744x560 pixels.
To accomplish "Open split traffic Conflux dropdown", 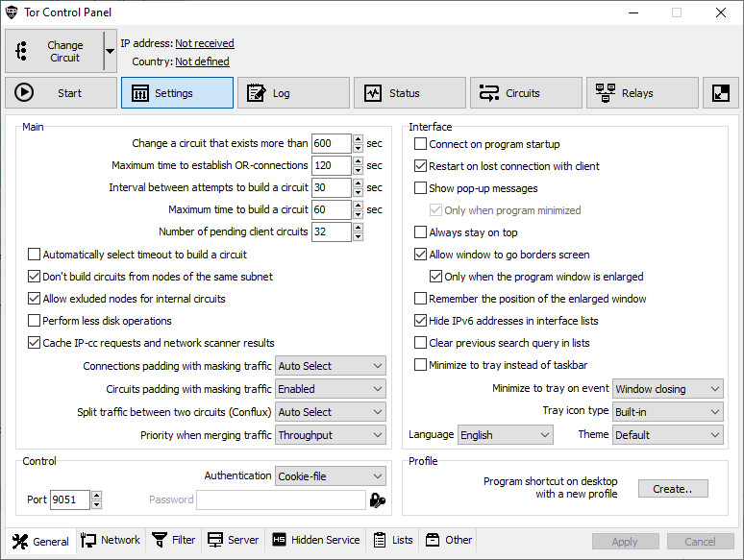I will tap(331, 412).
